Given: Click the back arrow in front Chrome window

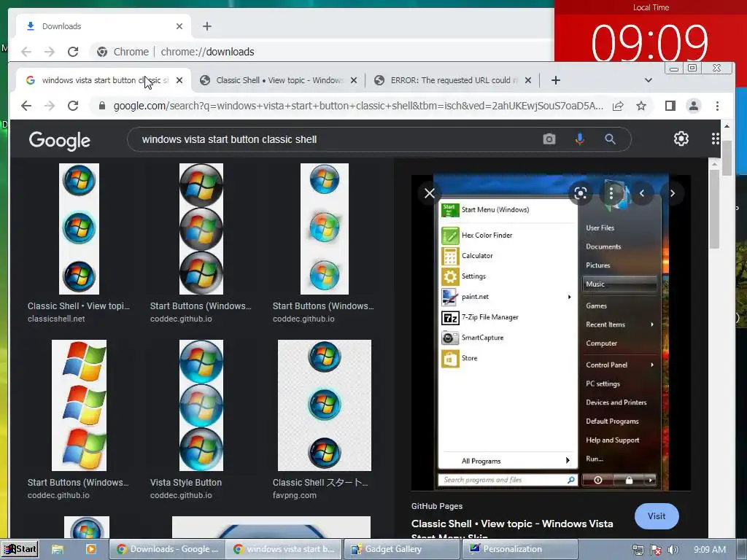Looking at the screenshot, I should tap(26, 106).
